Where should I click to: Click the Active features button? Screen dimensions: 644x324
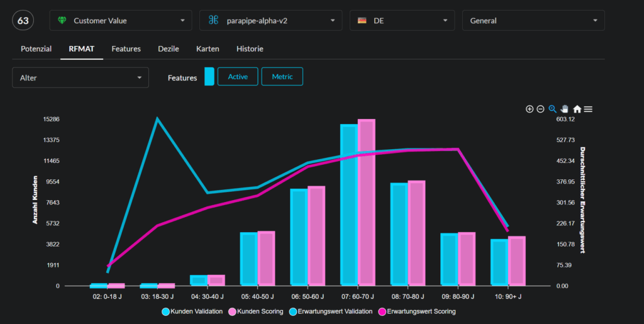238,77
